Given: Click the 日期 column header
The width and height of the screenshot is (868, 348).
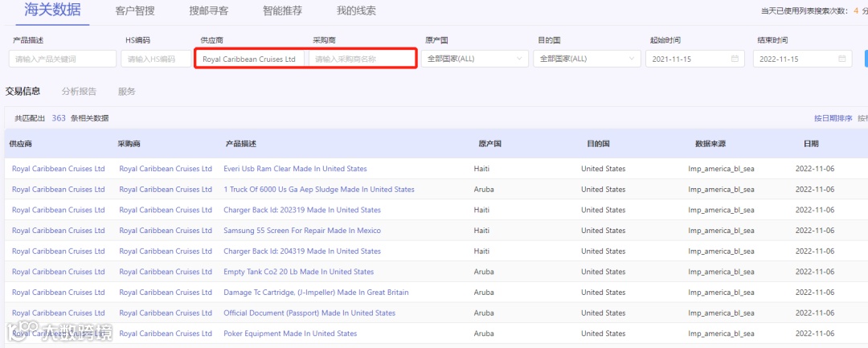Looking at the screenshot, I should pyautogui.click(x=811, y=144).
